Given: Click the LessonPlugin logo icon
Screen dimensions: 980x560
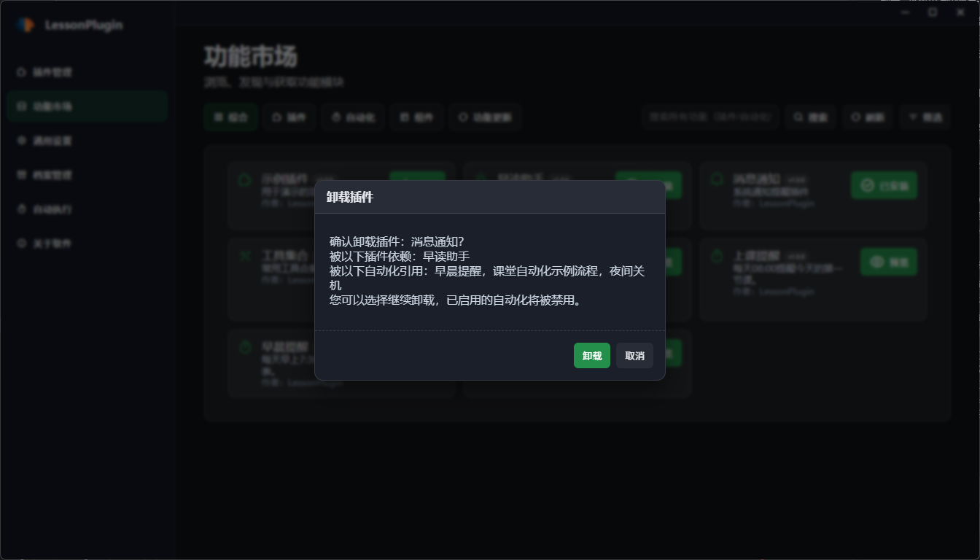Looking at the screenshot, I should 26,25.
